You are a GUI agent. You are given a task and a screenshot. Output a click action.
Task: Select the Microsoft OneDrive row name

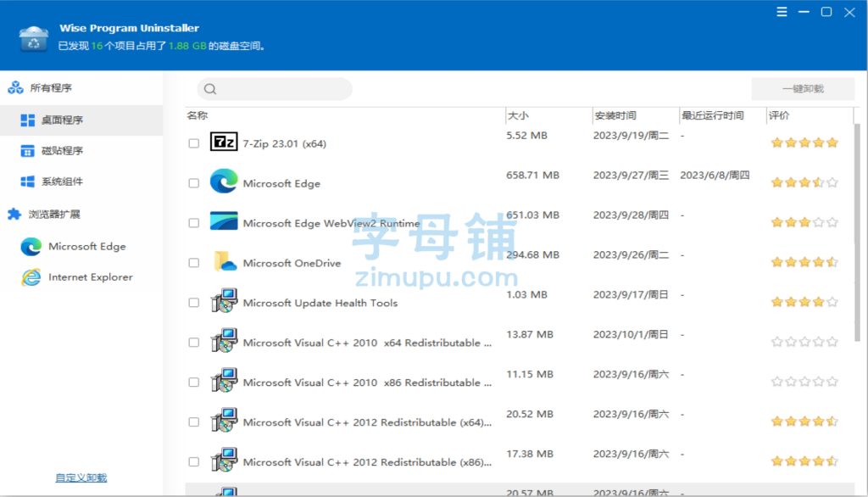(292, 263)
